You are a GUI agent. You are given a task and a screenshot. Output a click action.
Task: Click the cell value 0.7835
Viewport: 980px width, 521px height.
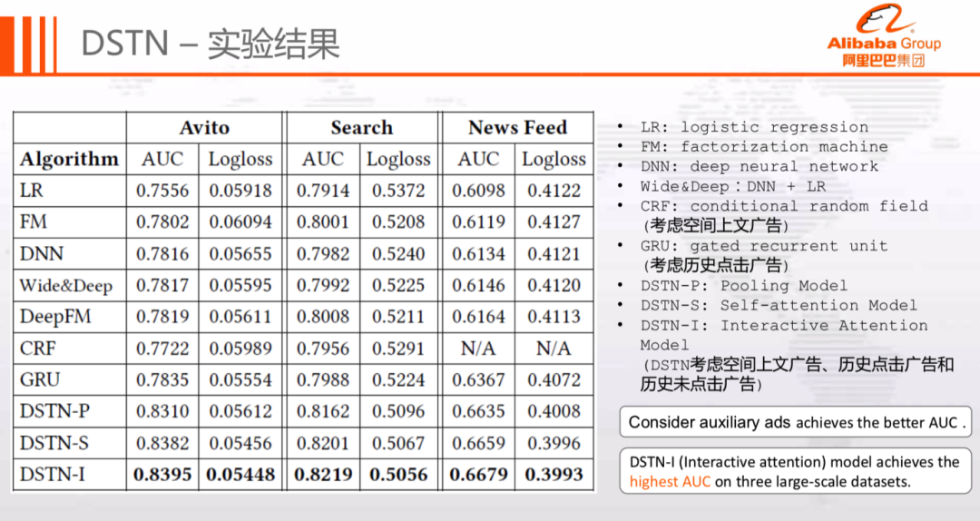click(x=162, y=379)
